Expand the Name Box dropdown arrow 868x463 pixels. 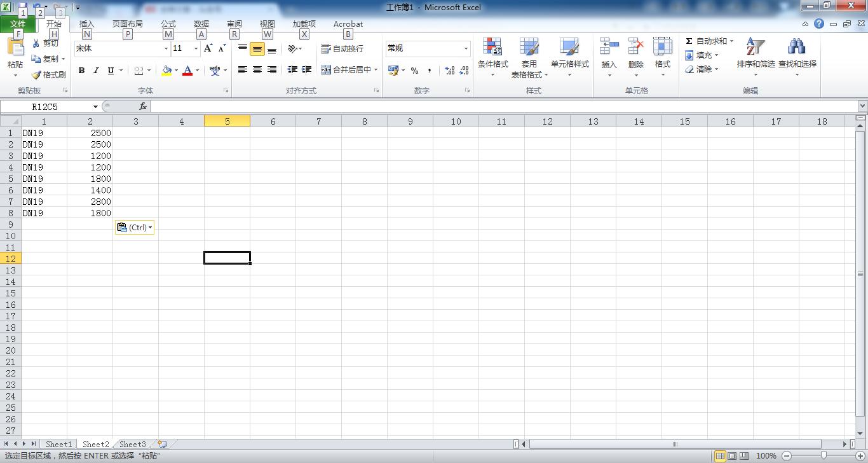click(95, 106)
